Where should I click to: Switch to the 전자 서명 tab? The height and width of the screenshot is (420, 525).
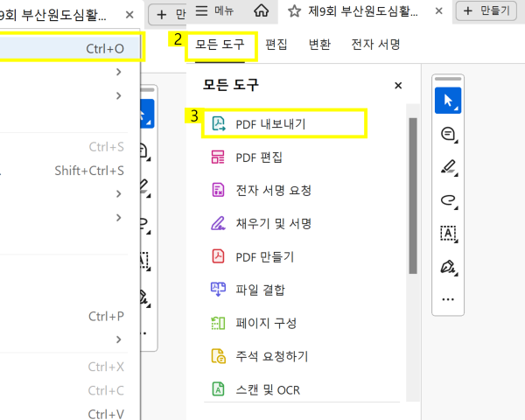click(x=375, y=45)
